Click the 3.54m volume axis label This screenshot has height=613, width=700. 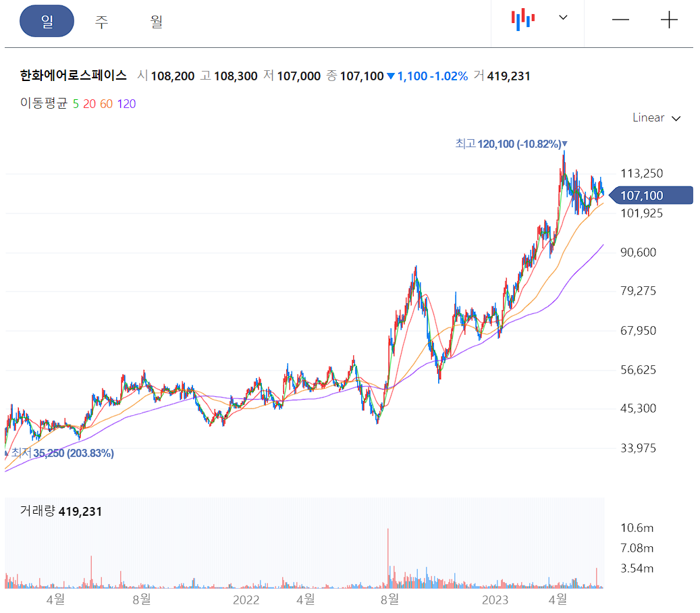click(637, 568)
